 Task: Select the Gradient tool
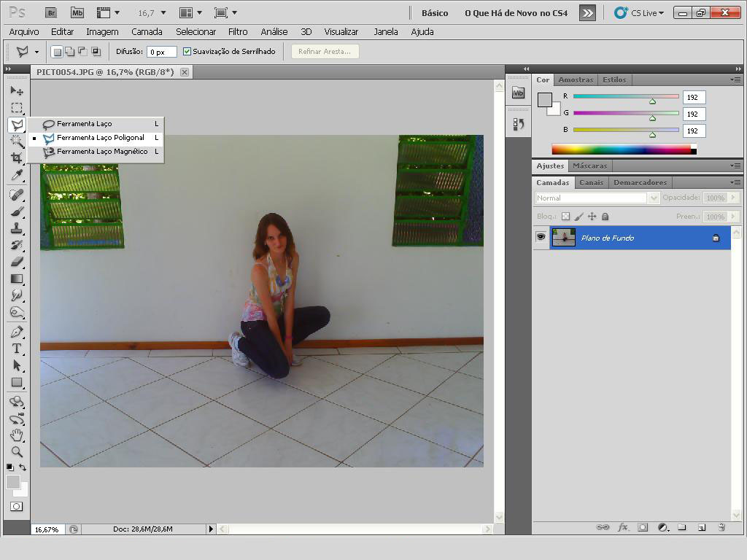click(x=17, y=279)
